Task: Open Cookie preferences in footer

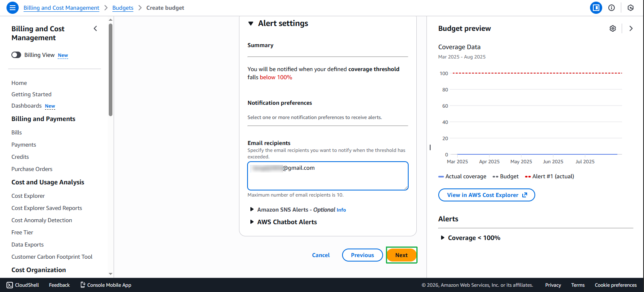Action: click(x=616, y=285)
